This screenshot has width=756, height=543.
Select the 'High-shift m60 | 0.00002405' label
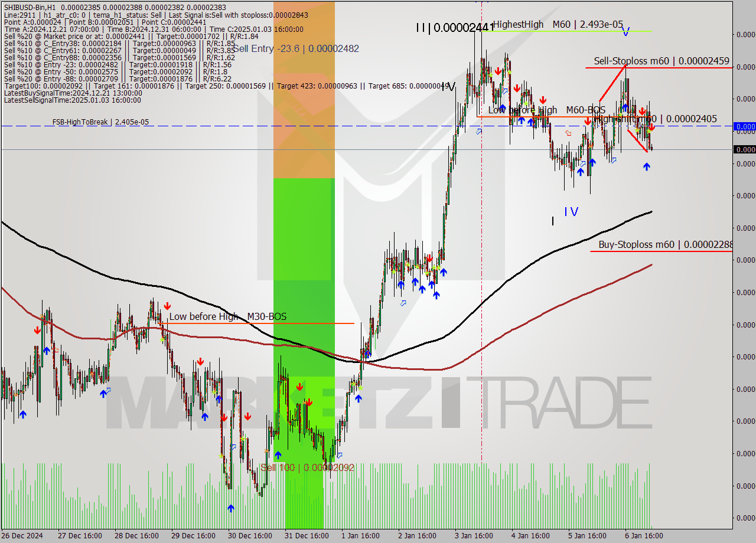point(656,119)
